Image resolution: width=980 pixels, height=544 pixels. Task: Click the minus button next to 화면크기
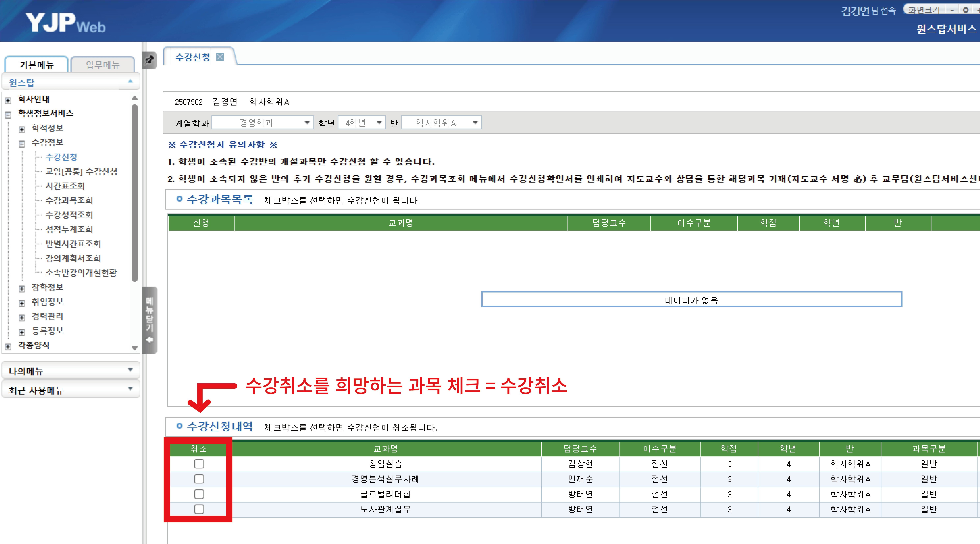(952, 10)
